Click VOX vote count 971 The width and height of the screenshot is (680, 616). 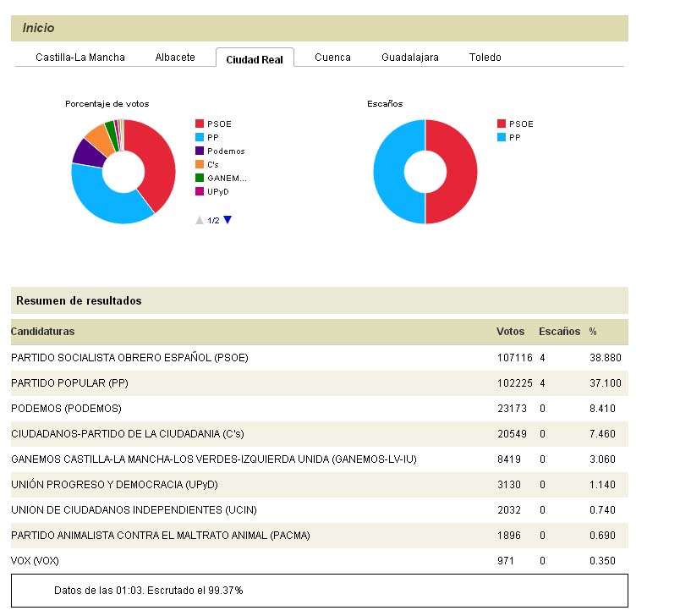click(506, 561)
